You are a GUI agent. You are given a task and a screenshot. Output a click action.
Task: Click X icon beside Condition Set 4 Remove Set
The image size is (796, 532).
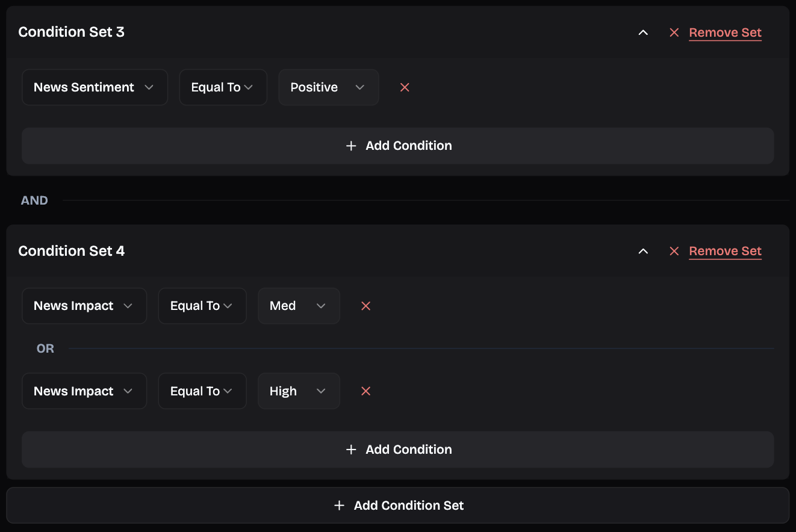click(674, 251)
